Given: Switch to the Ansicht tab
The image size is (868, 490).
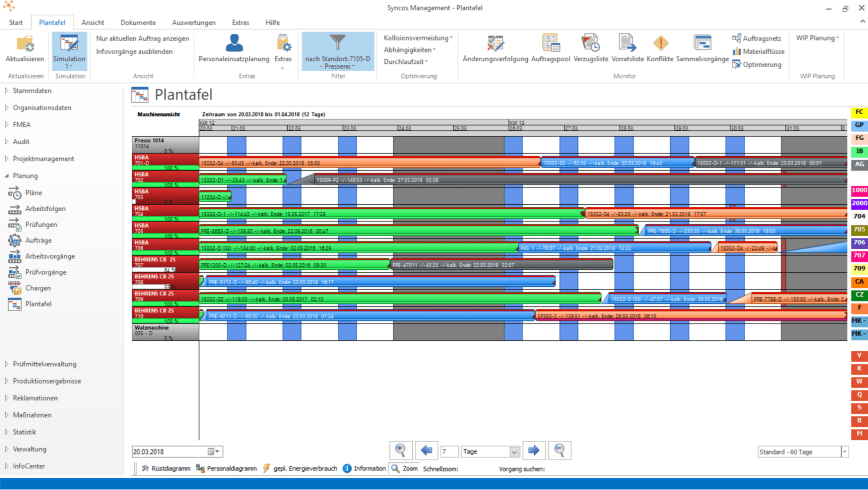Looking at the screenshot, I should tap(93, 23).
